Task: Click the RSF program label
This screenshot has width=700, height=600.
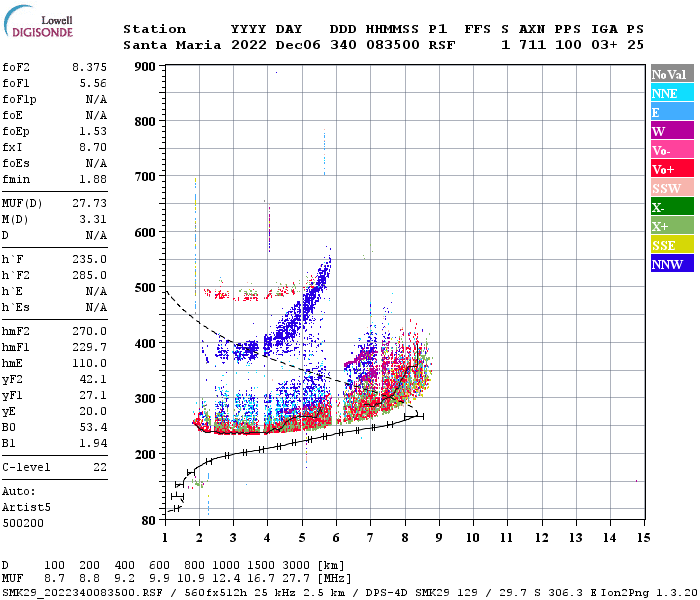Action: pos(442,45)
